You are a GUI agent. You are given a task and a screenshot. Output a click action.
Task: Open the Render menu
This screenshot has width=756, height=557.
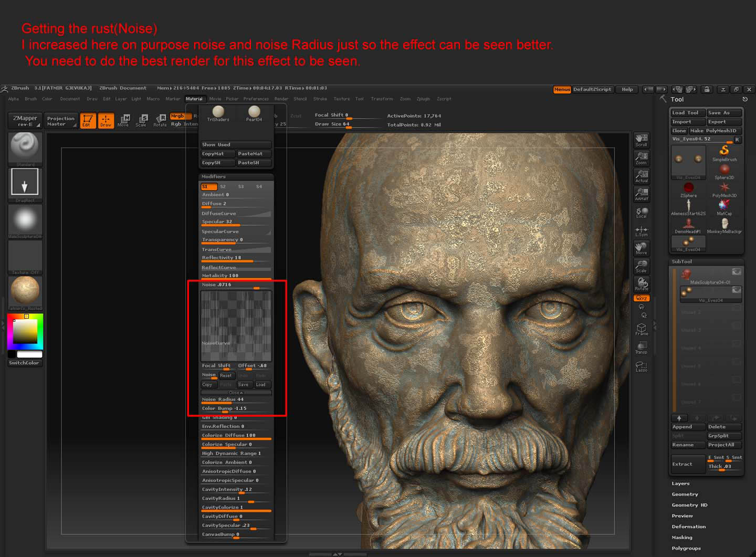(x=281, y=99)
